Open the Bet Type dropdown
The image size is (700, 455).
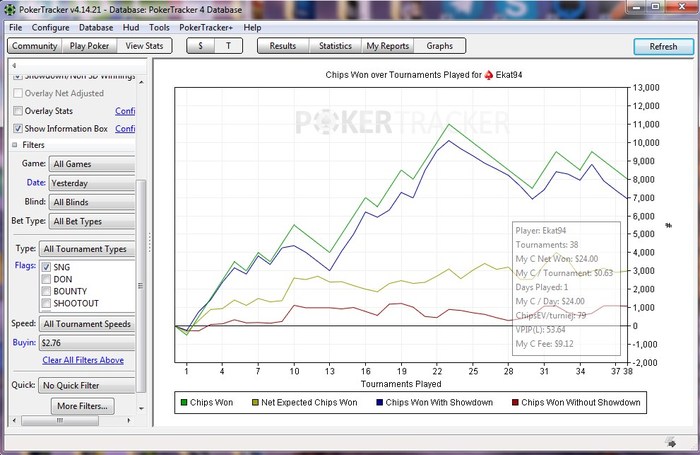click(92, 221)
